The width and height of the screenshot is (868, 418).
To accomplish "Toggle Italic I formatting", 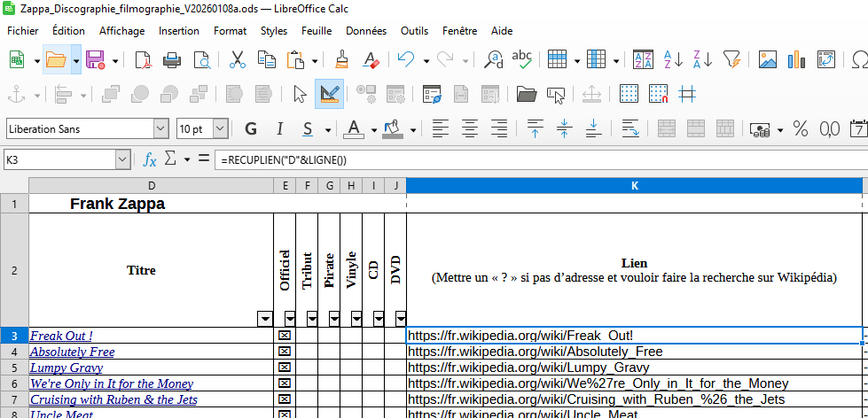I will point(280,129).
